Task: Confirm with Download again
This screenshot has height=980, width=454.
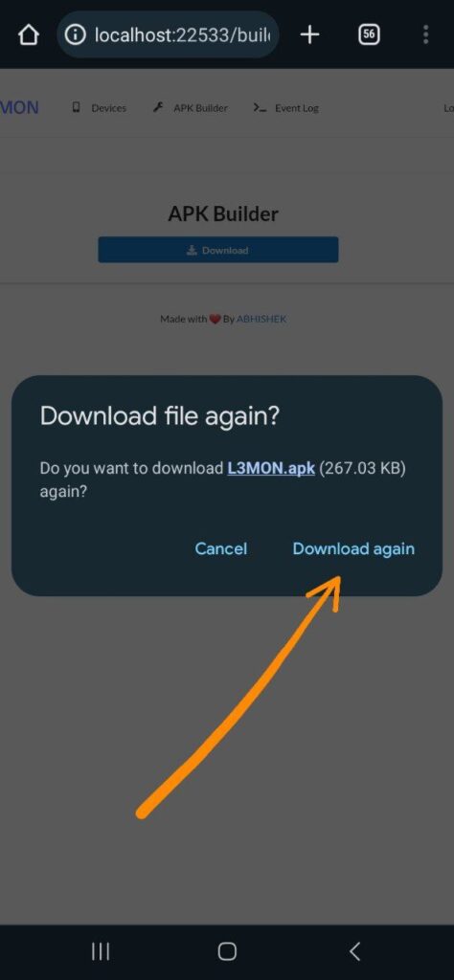Action: 353,548
